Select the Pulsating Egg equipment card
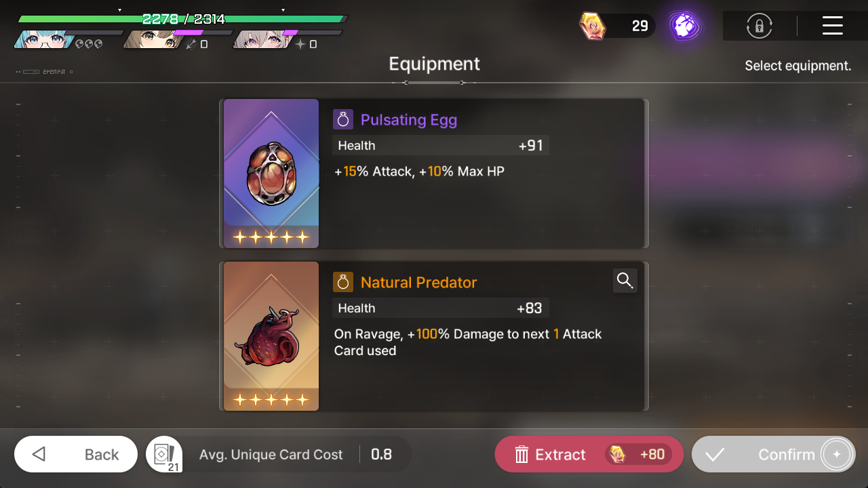The image size is (868, 488). (x=434, y=174)
